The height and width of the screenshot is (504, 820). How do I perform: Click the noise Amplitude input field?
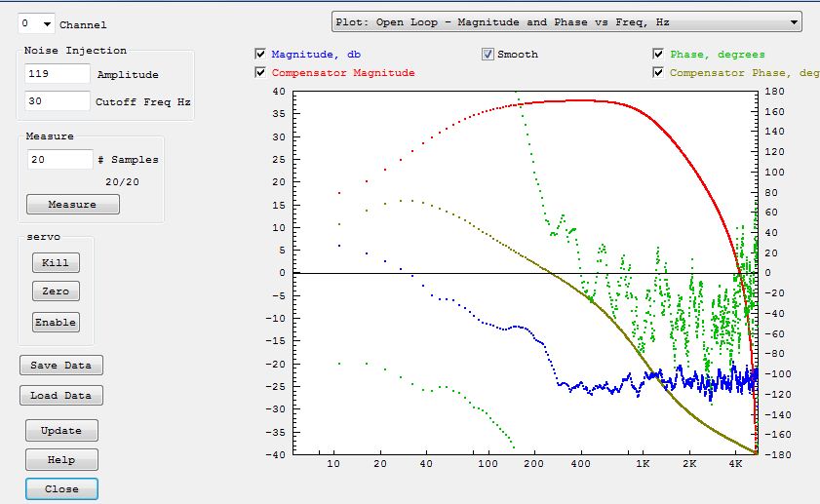coord(59,74)
